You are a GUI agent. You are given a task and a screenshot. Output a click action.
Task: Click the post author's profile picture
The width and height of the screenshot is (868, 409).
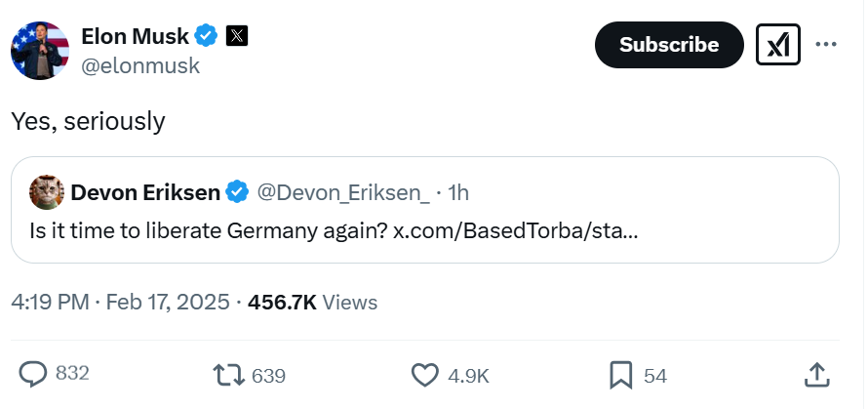tap(40, 50)
